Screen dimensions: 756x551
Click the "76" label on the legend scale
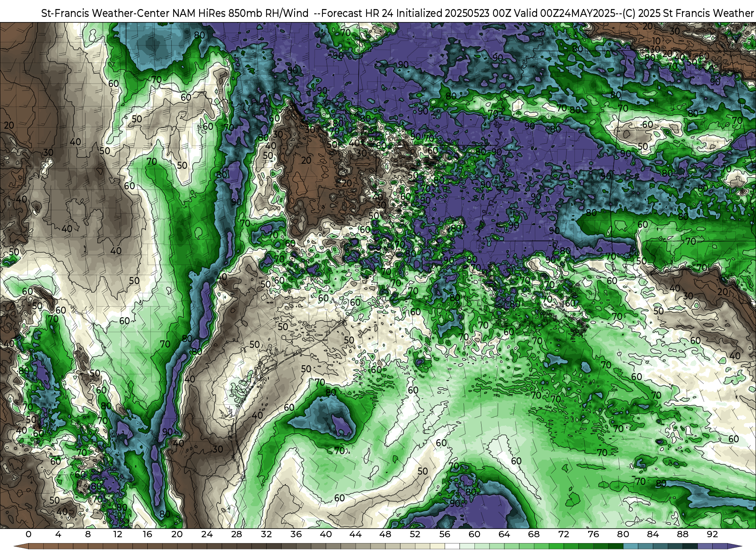(x=593, y=534)
